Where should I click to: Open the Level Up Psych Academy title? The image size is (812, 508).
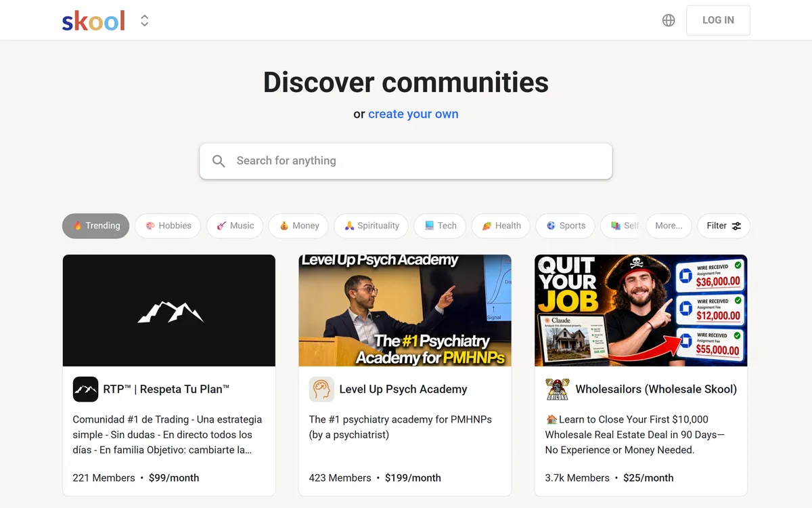point(403,389)
